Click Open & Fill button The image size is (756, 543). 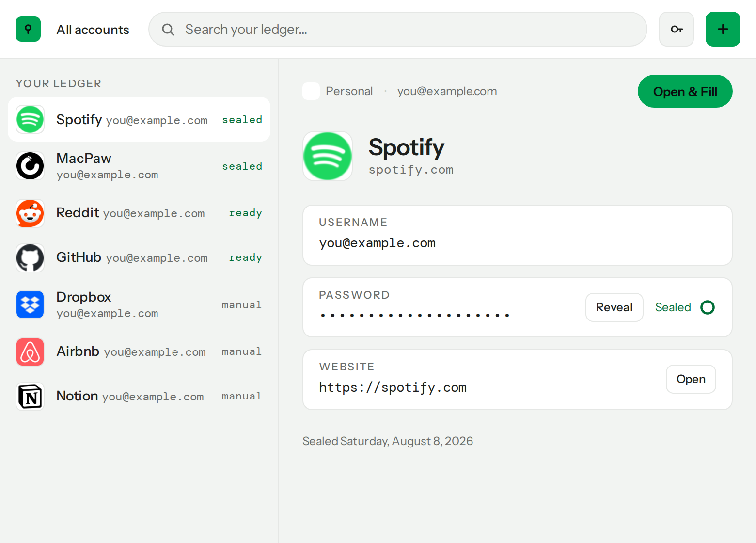click(685, 91)
